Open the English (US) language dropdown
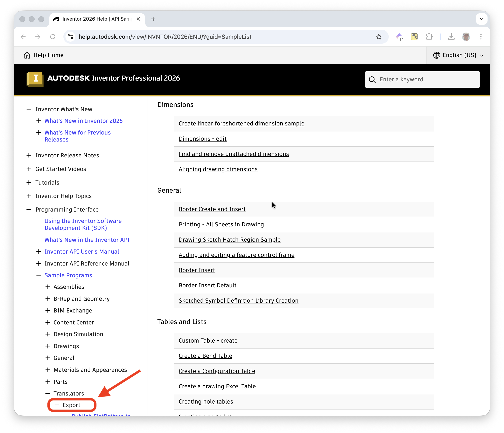The image size is (504, 433). [x=458, y=55]
